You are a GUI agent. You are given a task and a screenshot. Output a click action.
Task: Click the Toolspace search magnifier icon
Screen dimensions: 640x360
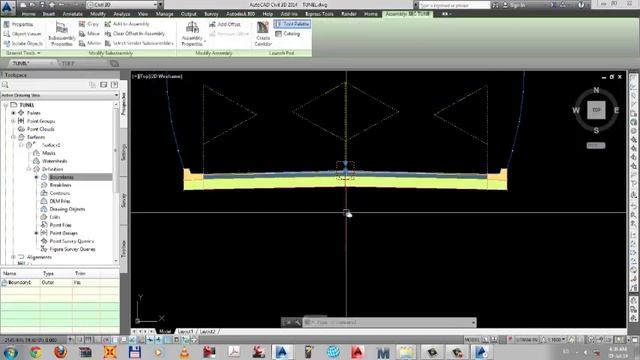5,84
